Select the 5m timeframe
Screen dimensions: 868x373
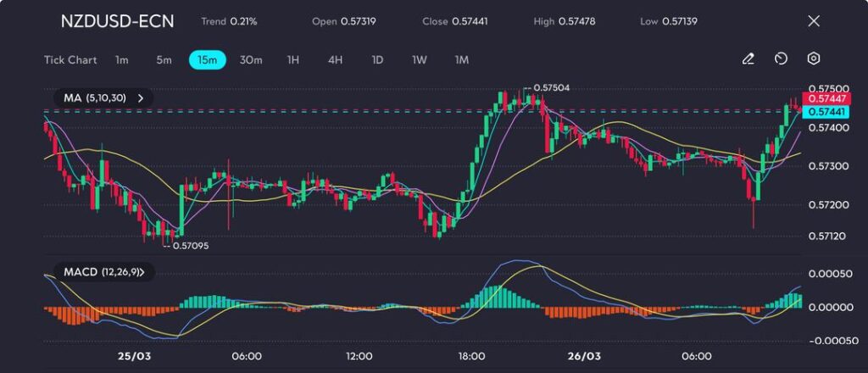pos(164,60)
